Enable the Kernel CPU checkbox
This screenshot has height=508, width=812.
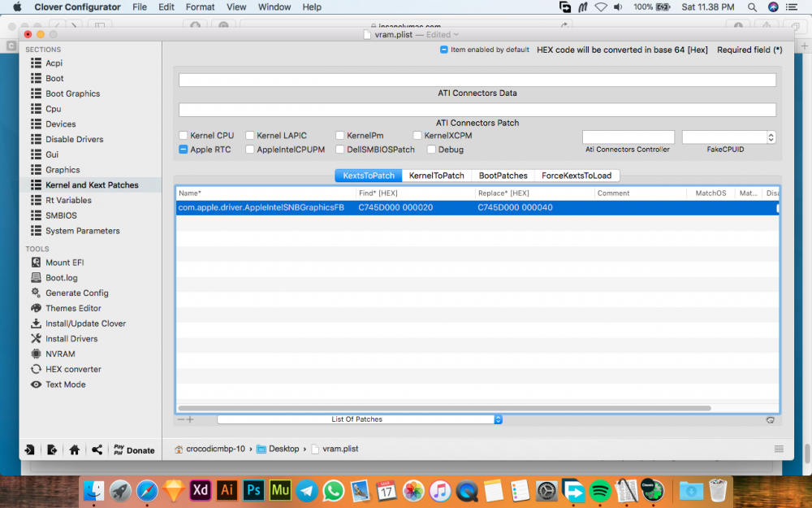[x=184, y=135]
